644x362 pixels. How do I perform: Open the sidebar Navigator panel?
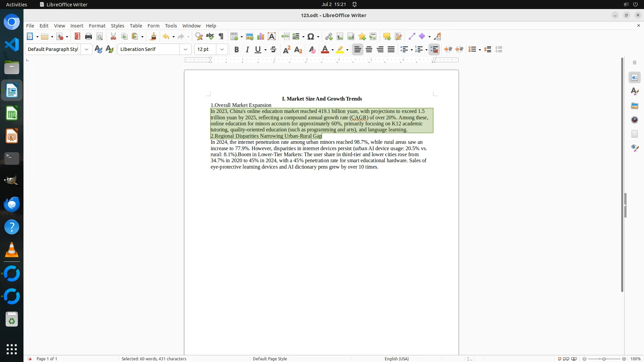pyautogui.click(x=634, y=120)
